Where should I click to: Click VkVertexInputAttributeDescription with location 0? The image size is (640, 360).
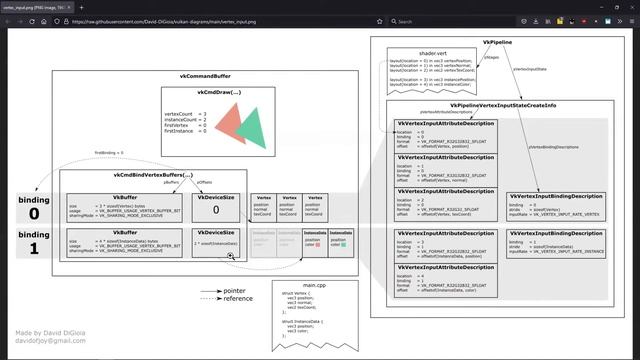click(x=446, y=136)
